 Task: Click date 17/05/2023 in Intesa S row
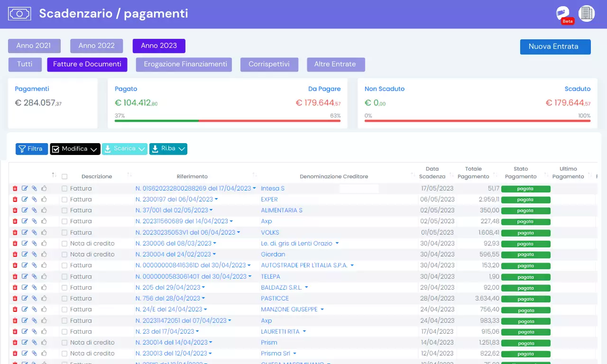click(438, 189)
